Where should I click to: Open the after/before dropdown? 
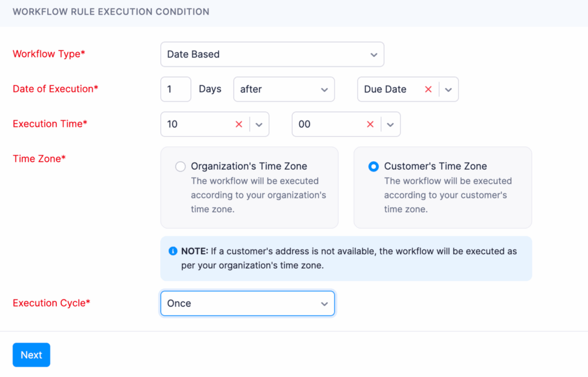pos(284,89)
